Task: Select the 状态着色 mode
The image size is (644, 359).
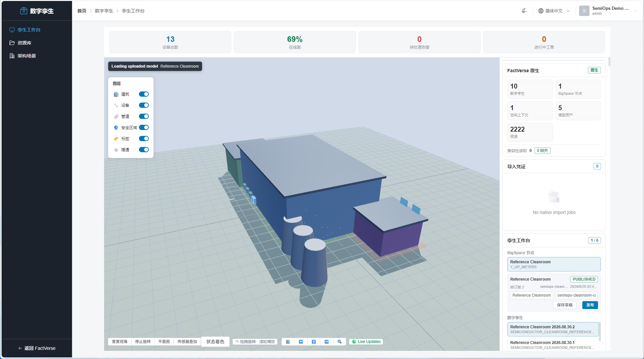Action: tap(215, 342)
